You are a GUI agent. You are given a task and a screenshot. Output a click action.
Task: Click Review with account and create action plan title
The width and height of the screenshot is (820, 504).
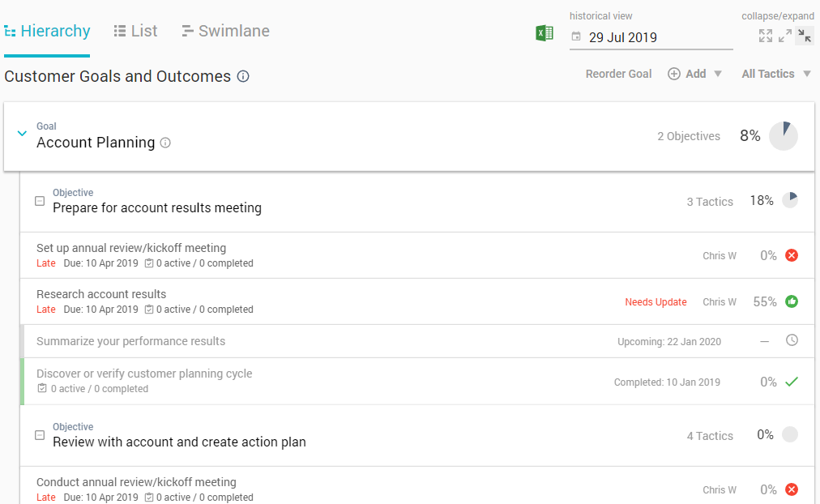pyautogui.click(x=179, y=442)
